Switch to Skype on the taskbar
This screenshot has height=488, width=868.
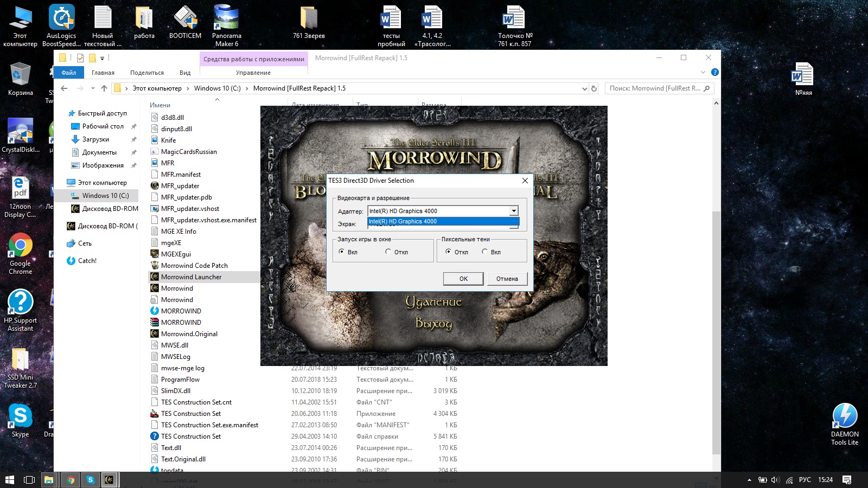pyautogui.click(x=90, y=480)
